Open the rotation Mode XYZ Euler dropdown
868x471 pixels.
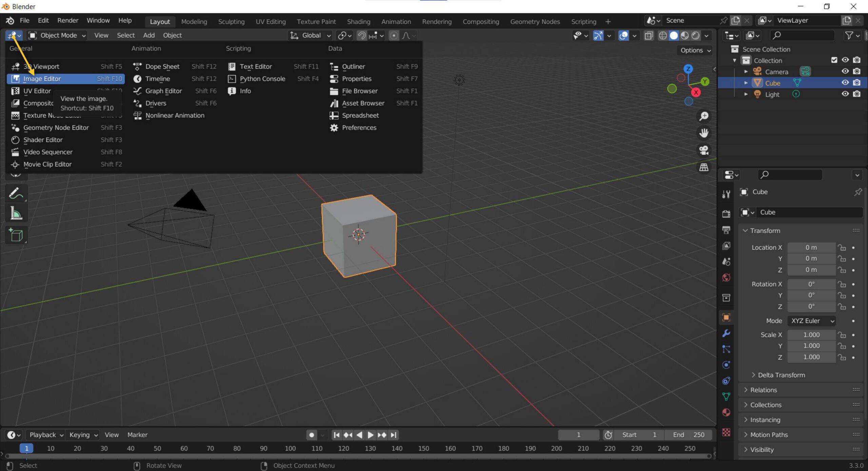click(811, 321)
